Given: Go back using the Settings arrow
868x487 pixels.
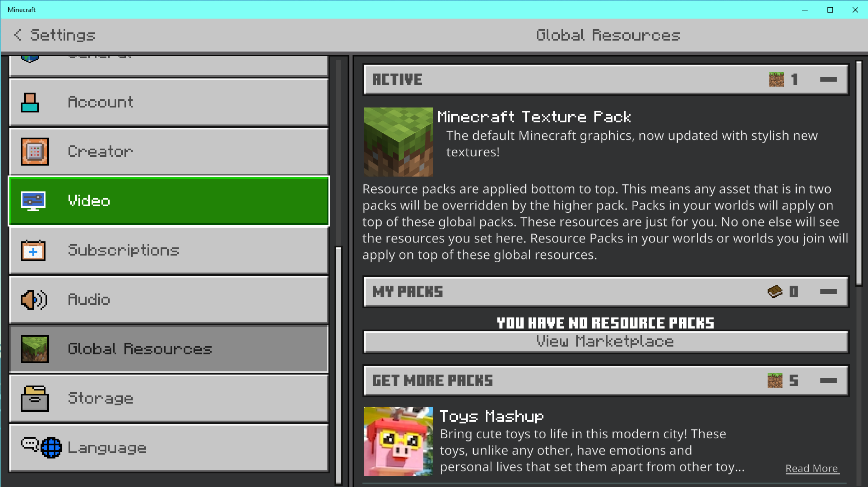Looking at the screenshot, I should (x=18, y=35).
